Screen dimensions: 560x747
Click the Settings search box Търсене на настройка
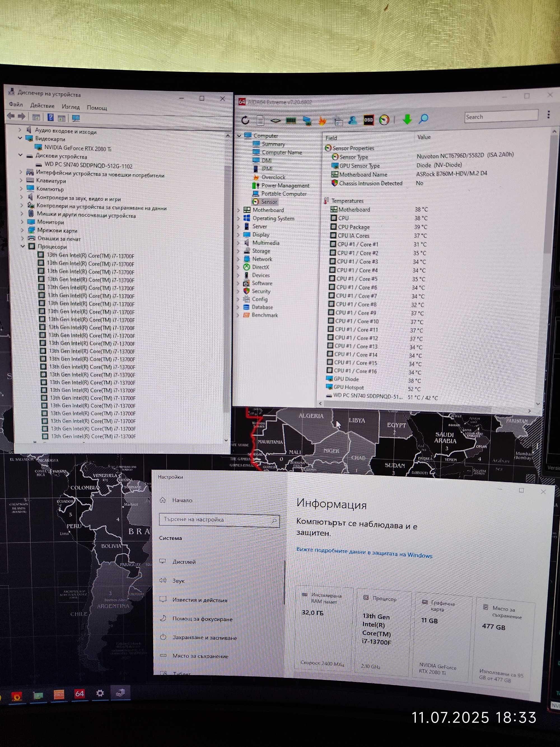220,520
